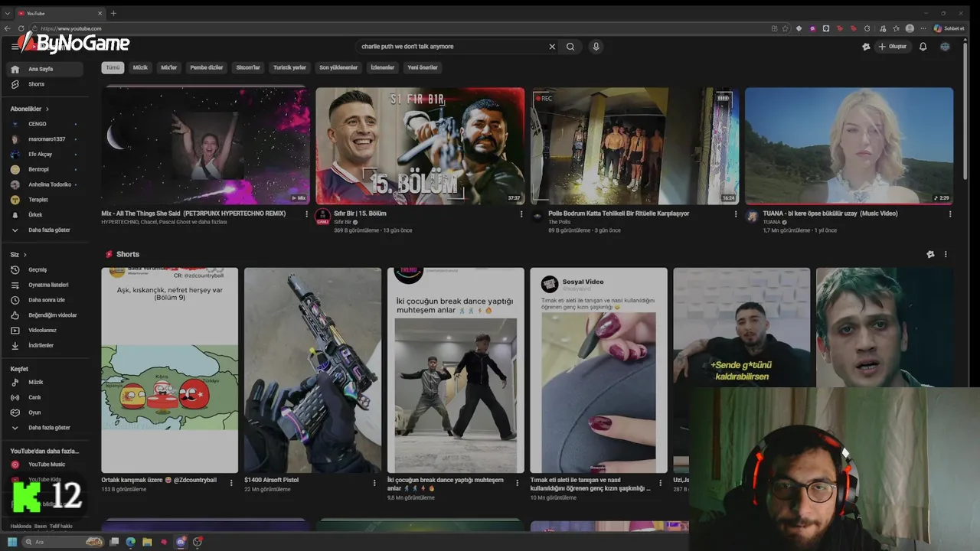Select the Müzik filter chip

140,67
